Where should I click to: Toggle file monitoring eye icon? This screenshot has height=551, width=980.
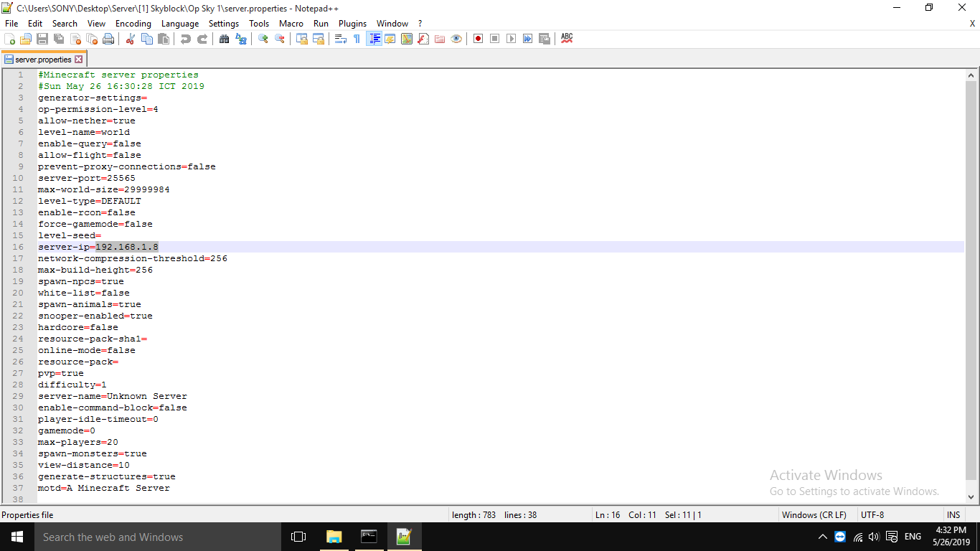(456, 39)
